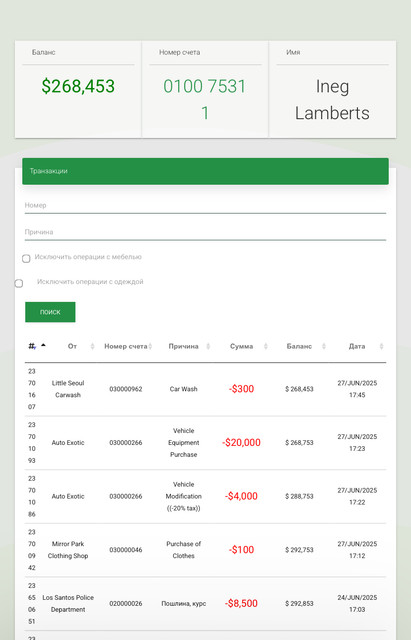Focus the Причина input field

point(205,232)
